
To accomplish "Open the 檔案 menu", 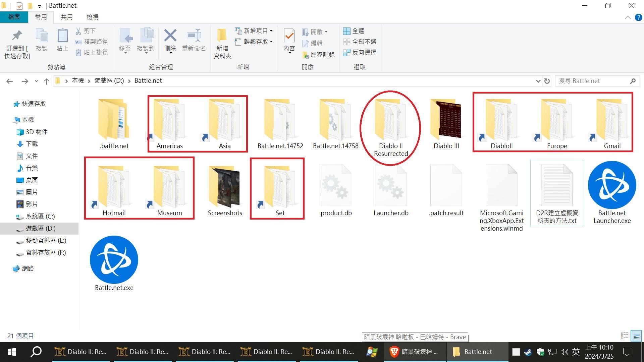I will pyautogui.click(x=14, y=17).
